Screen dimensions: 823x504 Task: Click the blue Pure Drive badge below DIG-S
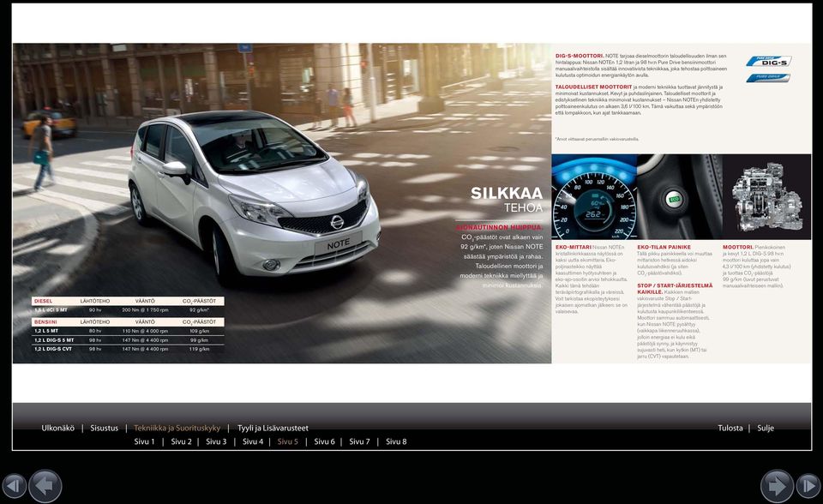click(768, 78)
